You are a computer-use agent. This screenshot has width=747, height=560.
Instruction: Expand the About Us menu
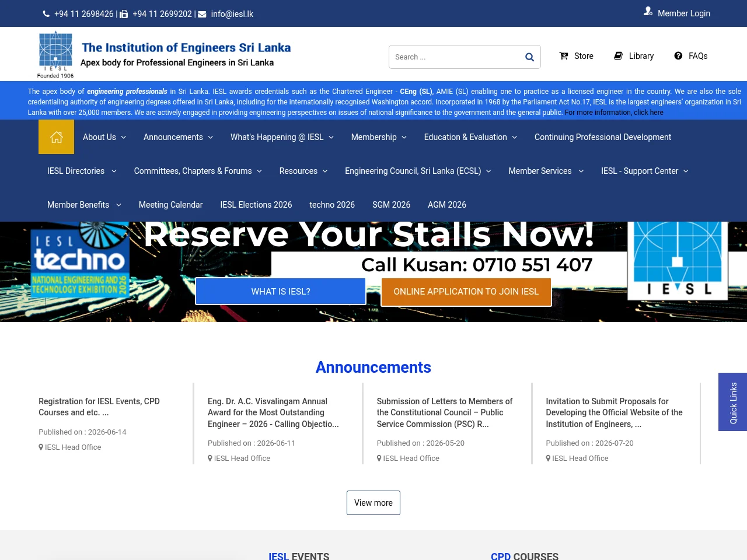[x=104, y=137]
